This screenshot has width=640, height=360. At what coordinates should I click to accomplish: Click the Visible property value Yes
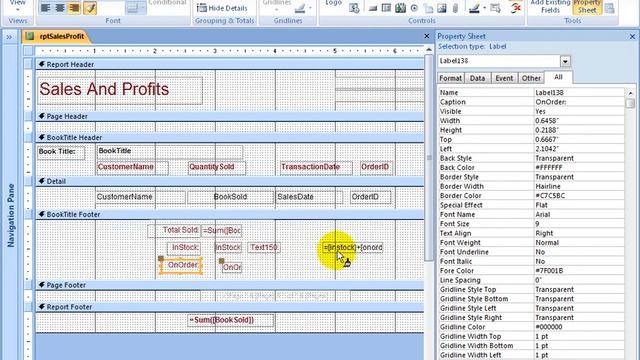579,111
